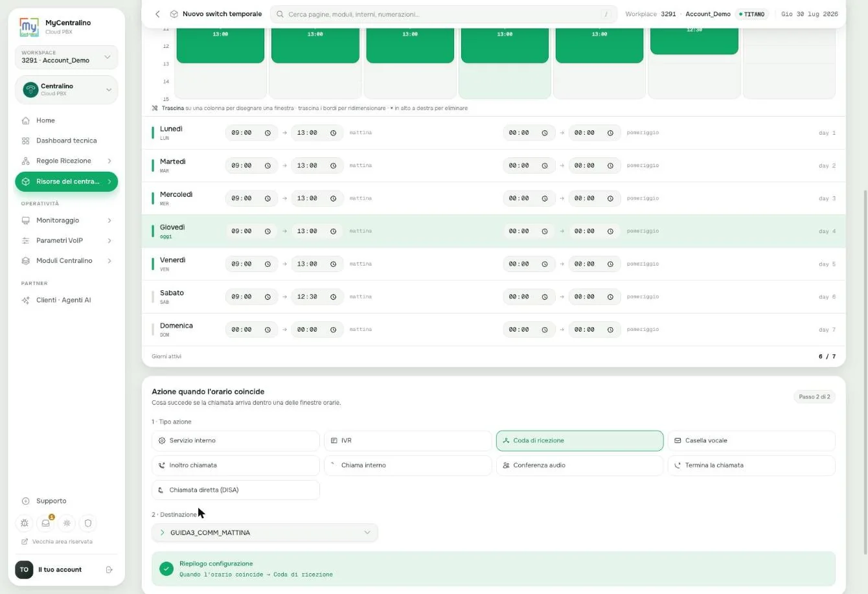Open the inbox icon with notification badge
This screenshot has height=594, width=868.
coord(46,523)
